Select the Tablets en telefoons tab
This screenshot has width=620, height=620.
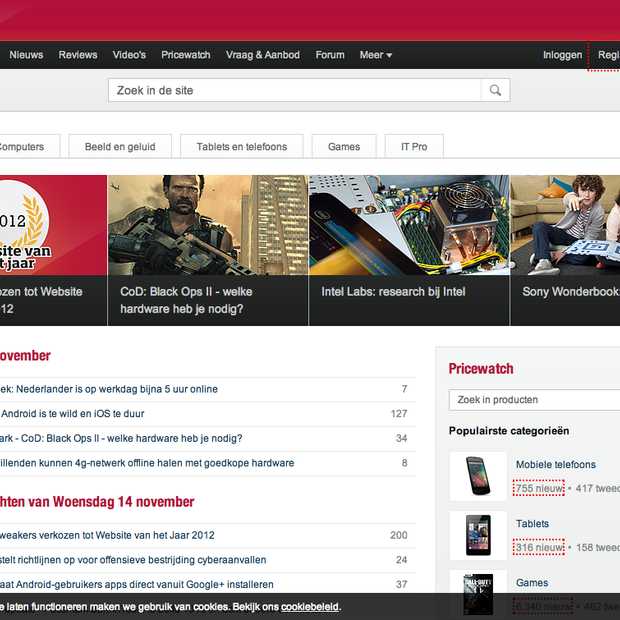tap(242, 147)
